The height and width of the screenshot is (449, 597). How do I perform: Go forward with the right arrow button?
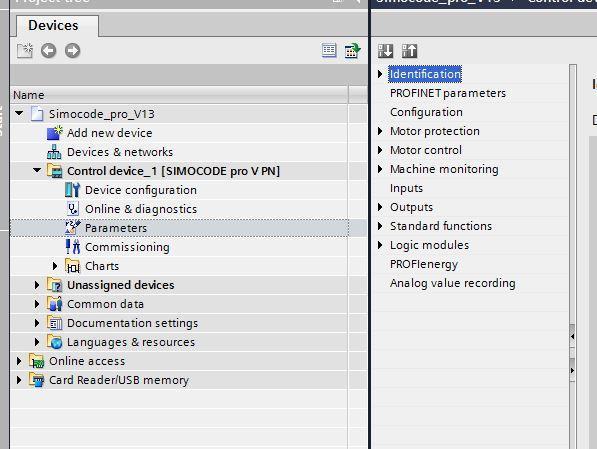pos(72,50)
